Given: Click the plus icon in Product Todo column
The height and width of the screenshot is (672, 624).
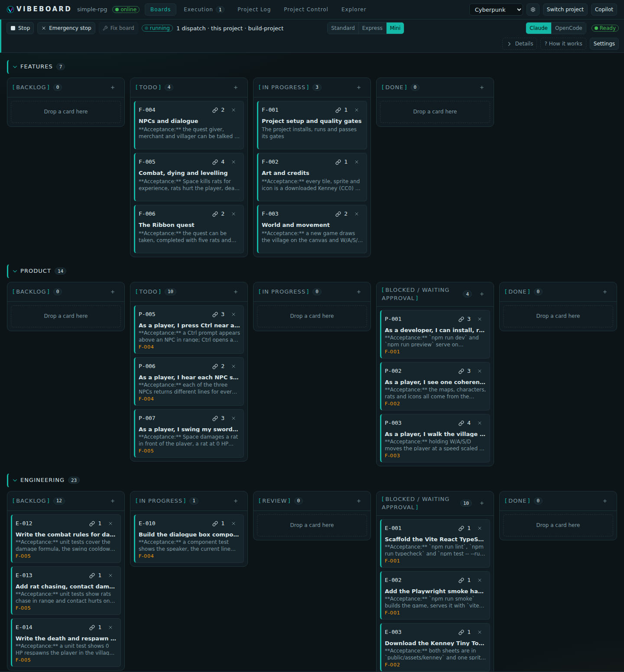Looking at the screenshot, I should (x=236, y=292).
